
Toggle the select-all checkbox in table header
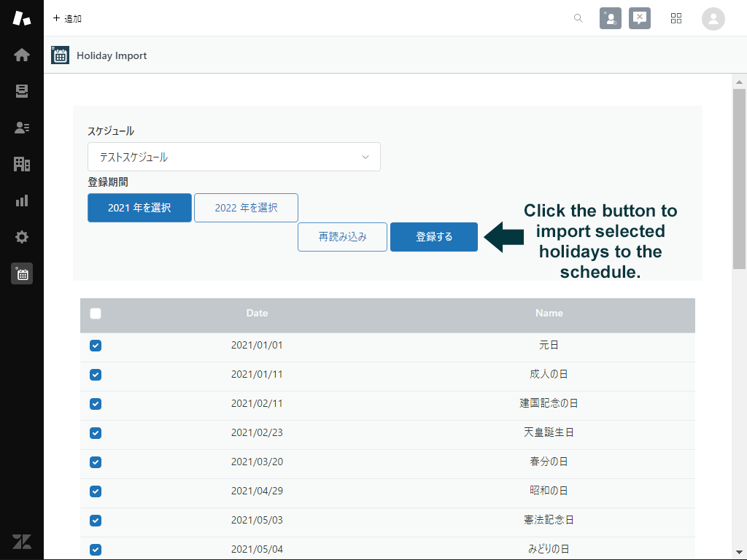(96, 314)
